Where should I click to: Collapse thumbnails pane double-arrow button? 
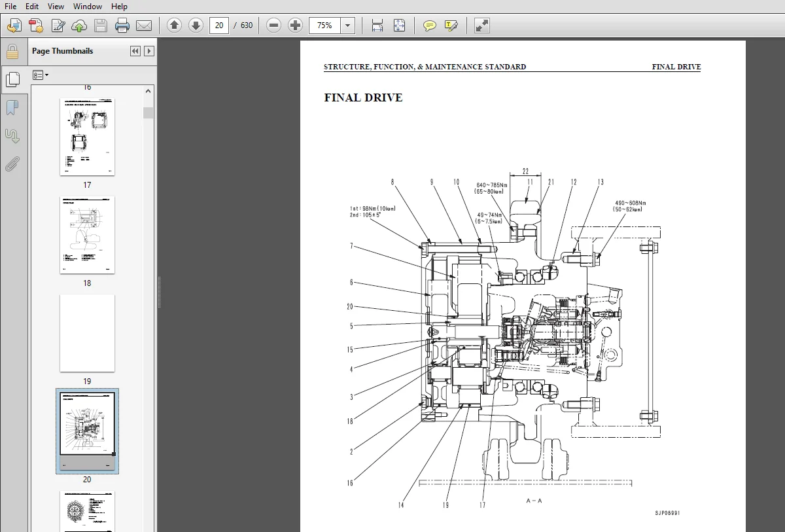[x=135, y=51]
